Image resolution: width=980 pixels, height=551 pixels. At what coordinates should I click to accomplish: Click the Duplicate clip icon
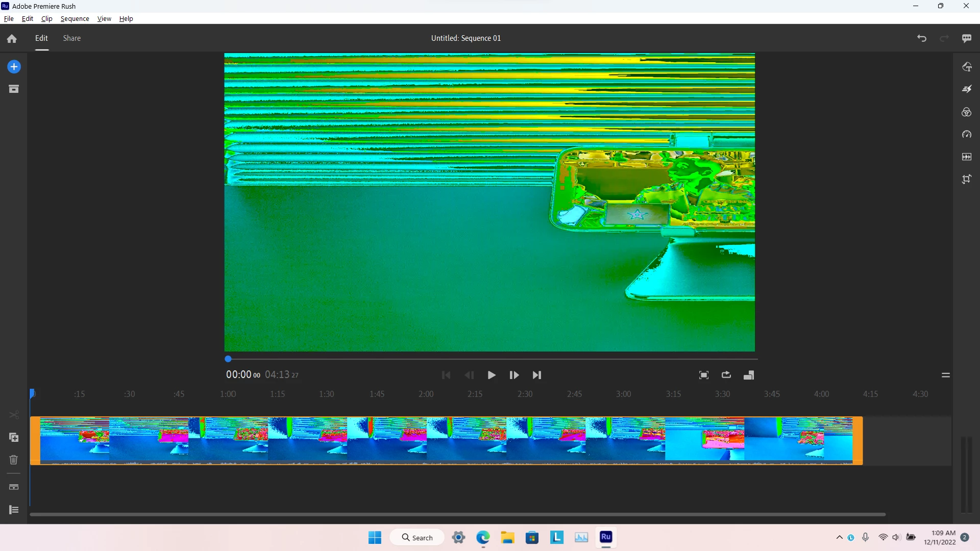coord(14,438)
